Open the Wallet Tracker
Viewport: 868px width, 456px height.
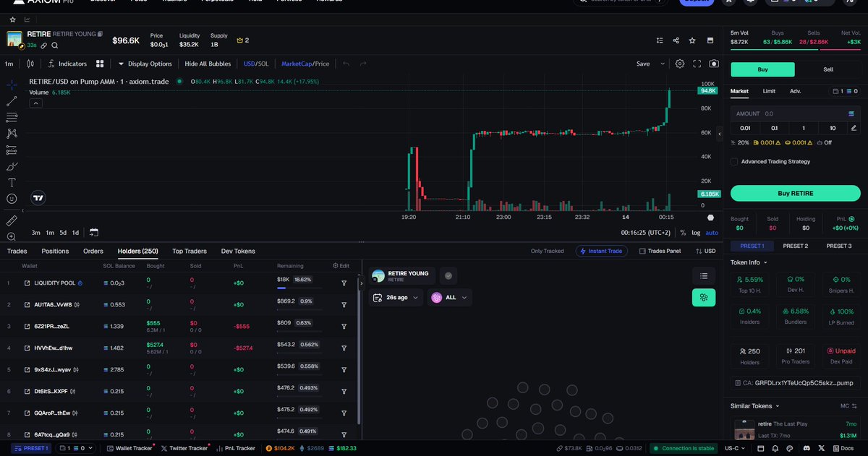point(129,449)
